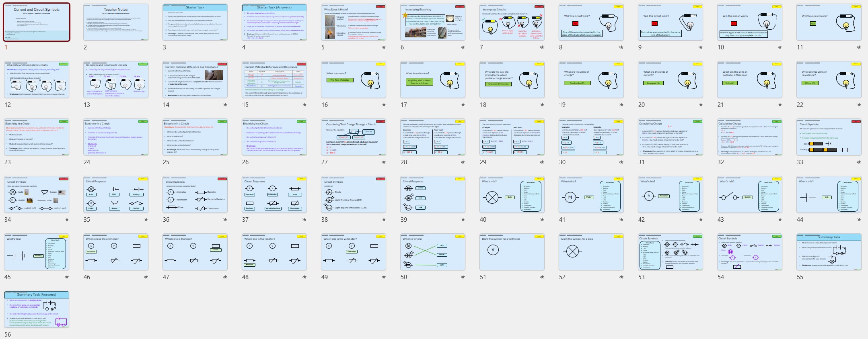Select the Current and Circuit Symbols title slide
Viewport: 868px width, 339px height.
click(x=37, y=22)
